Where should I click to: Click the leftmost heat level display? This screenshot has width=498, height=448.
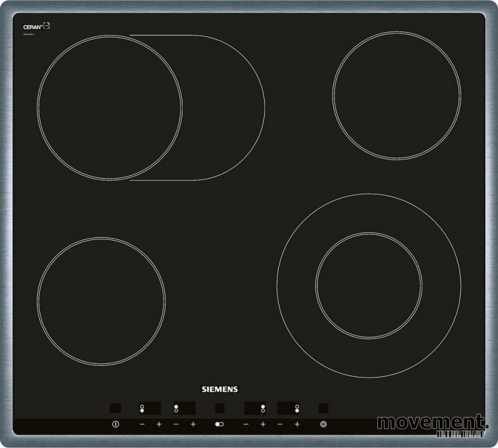(x=149, y=408)
